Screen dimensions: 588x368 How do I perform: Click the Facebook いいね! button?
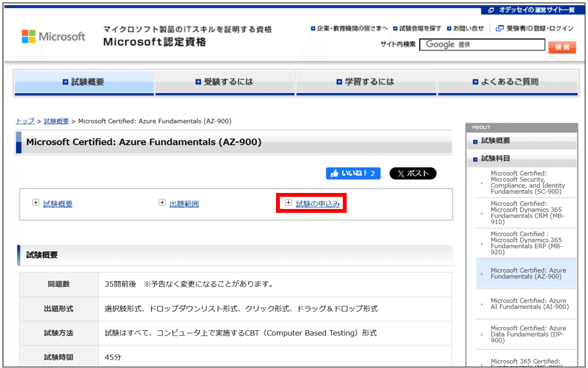coord(353,173)
